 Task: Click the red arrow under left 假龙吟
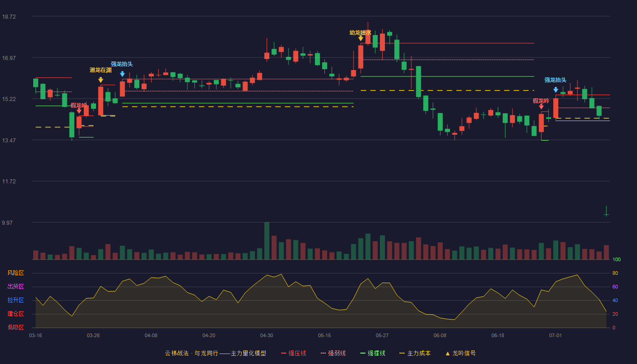pyautogui.click(x=79, y=111)
